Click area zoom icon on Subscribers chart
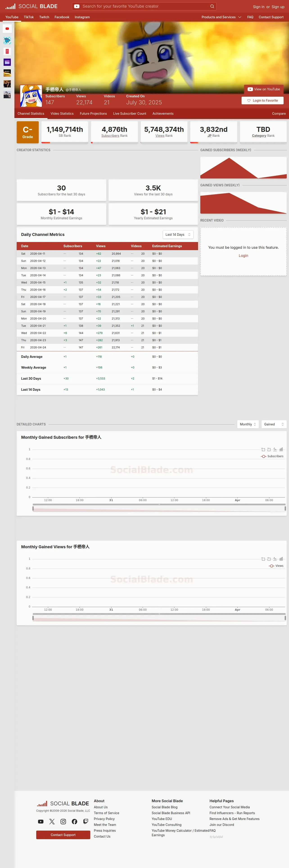289x868 pixels. click(x=263, y=450)
